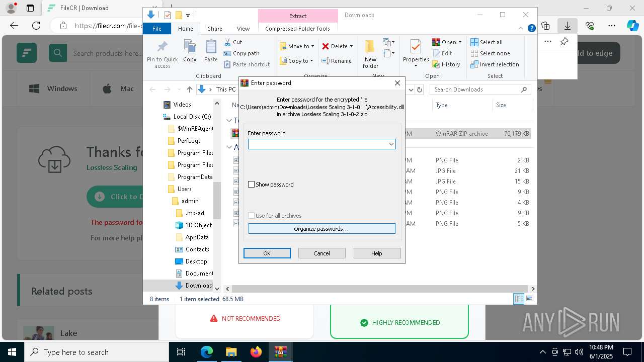Click Edge Copilot icon
The height and width of the screenshot is (362, 644).
tap(632, 26)
